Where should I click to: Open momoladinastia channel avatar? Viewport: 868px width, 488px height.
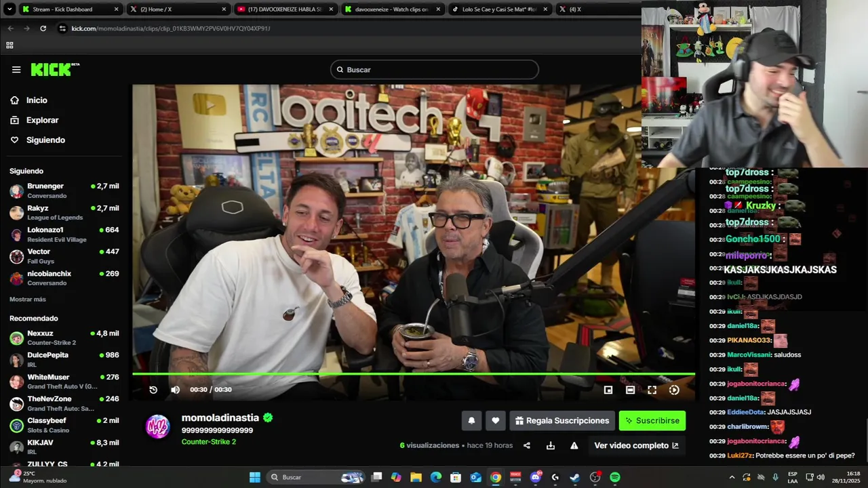click(x=158, y=426)
